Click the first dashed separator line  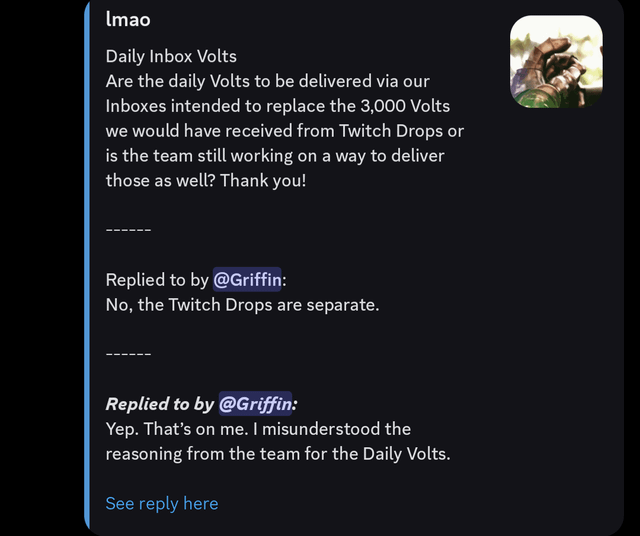click(128, 230)
